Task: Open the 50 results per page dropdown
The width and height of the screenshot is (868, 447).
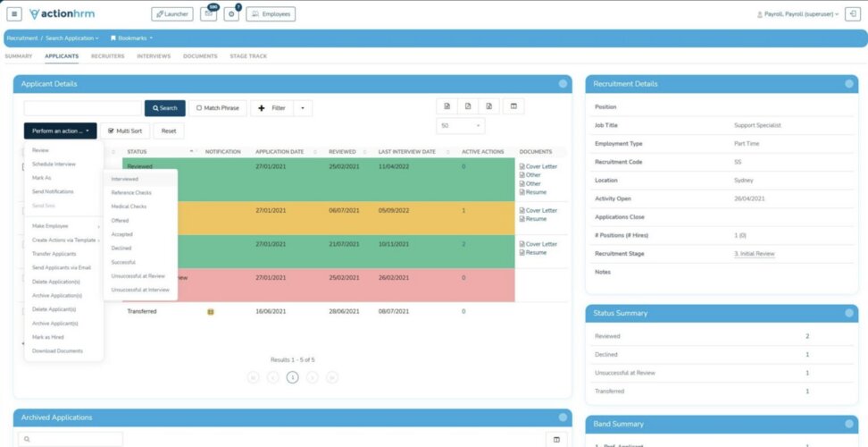Action: coord(461,126)
